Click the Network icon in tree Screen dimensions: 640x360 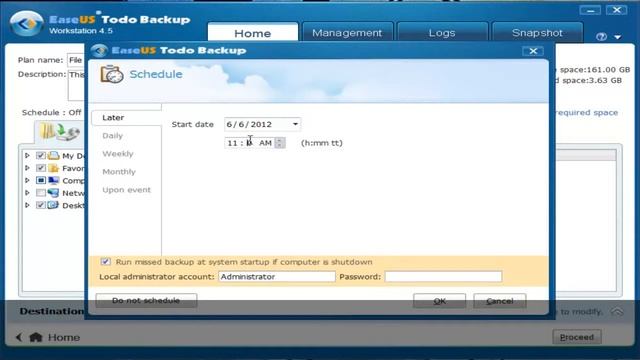53,193
